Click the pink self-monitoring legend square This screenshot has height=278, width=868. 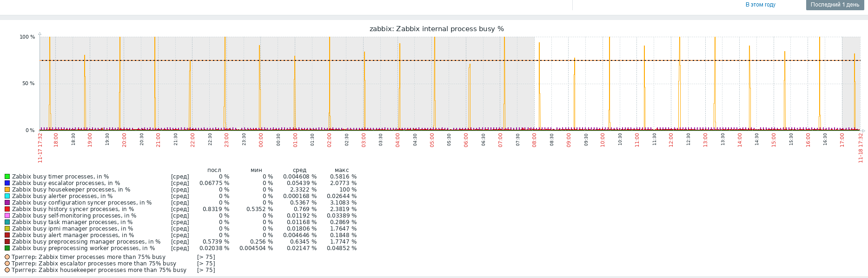(x=7, y=216)
